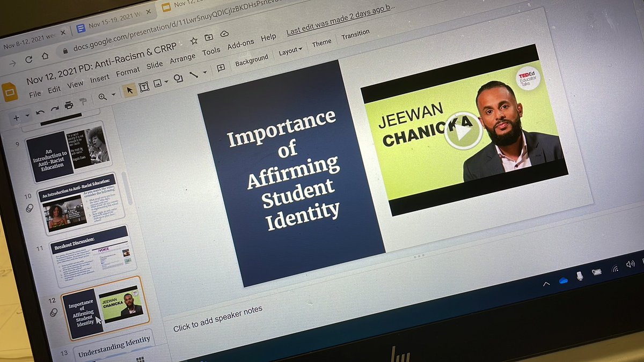This screenshot has height=362, width=644.
Task: Open the Shape tool
Action: click(x=178, y=78)
